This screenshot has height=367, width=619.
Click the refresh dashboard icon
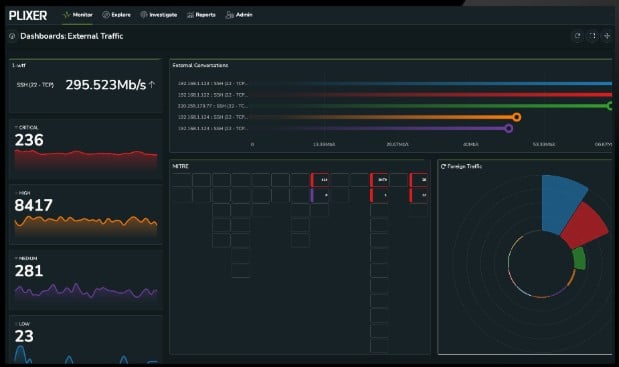coord(578,36)
